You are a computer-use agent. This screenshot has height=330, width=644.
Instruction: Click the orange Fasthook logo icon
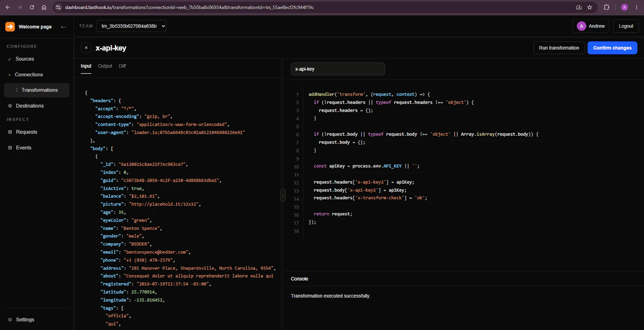point(10,27)
